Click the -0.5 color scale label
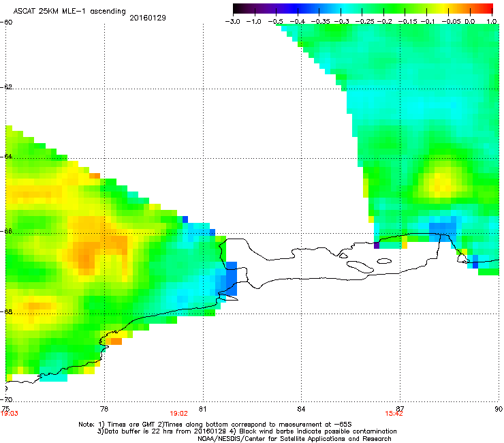Screen dimensions: 504x443 coord(275,22)
